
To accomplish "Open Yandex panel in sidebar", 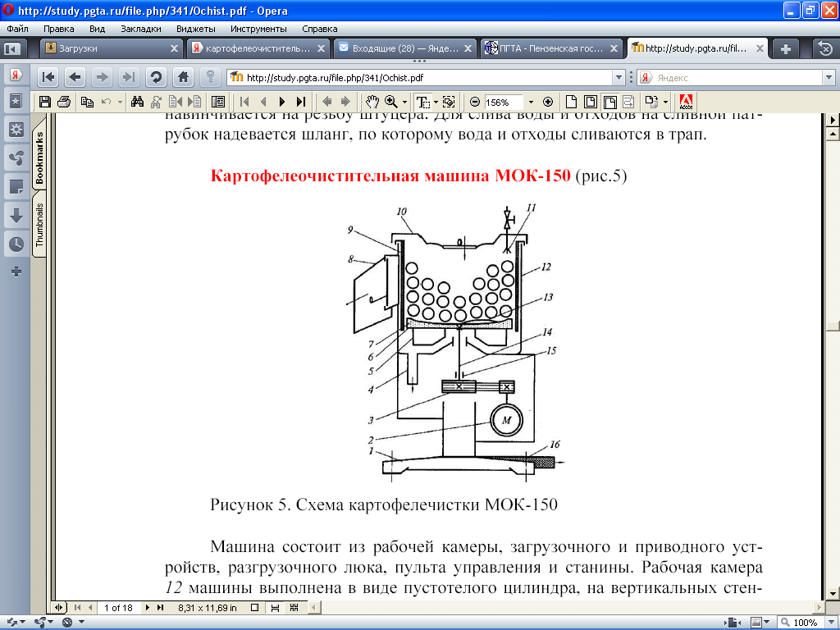I will (x=16, y=75).
